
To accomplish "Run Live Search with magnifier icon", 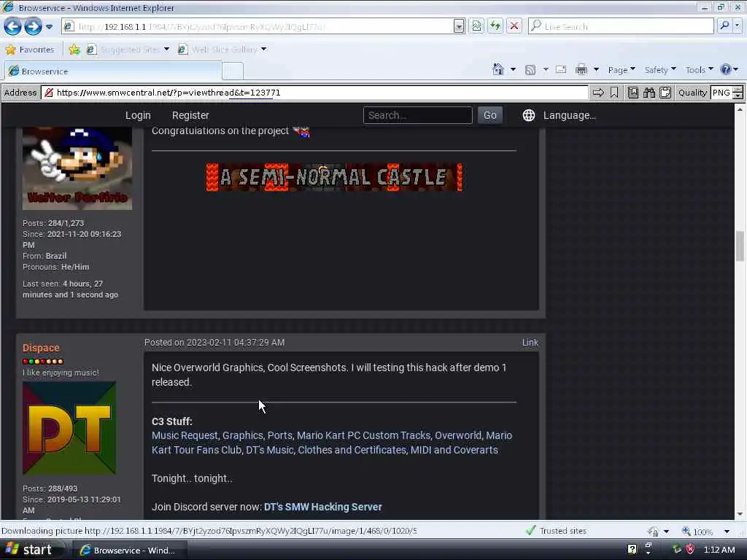I will 724,26.
